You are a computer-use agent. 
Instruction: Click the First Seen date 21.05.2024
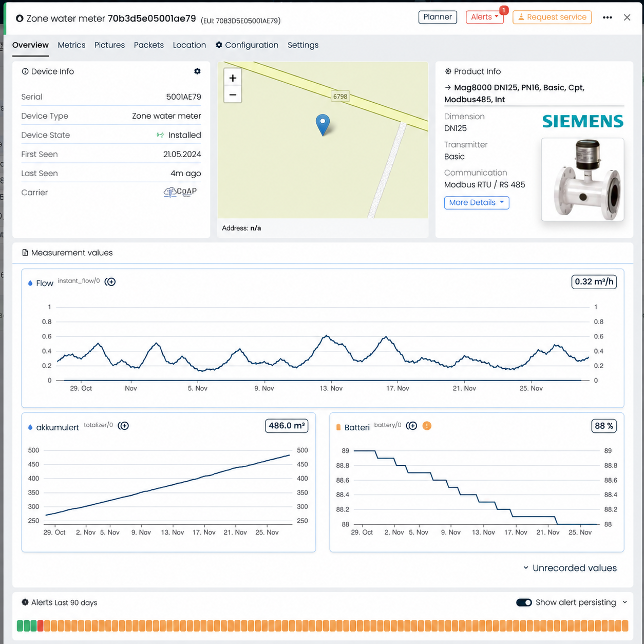[x=182, y=154]
